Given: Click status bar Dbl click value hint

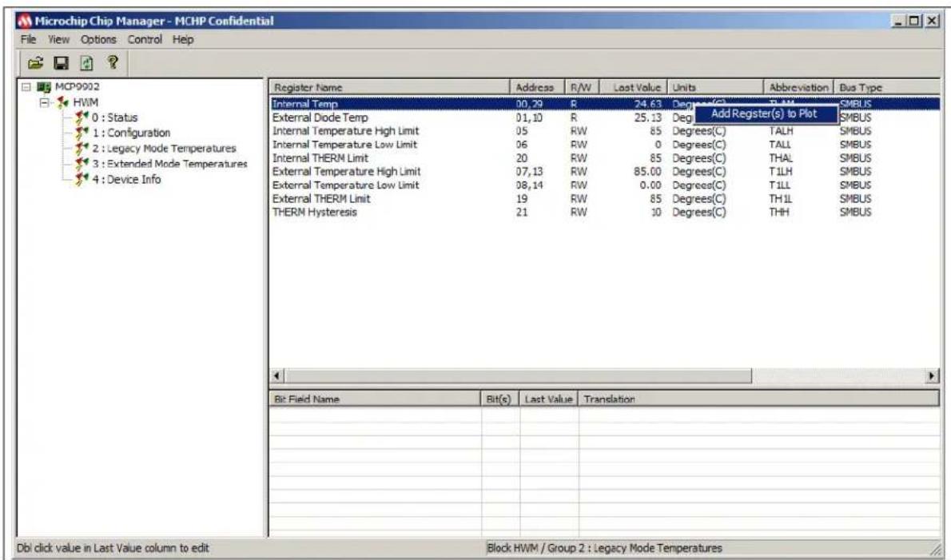Looking at the screenshot, I should (113, 548).
